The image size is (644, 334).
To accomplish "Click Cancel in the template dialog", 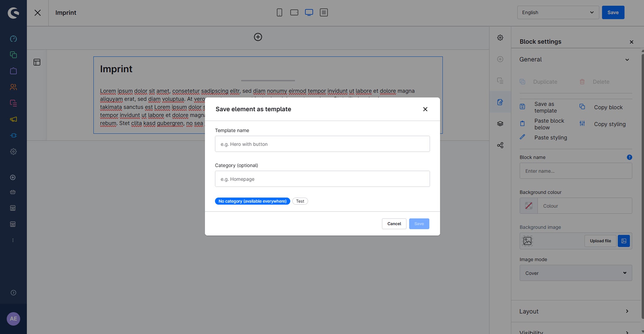I will pyautogui.click(x=394, y=224).
